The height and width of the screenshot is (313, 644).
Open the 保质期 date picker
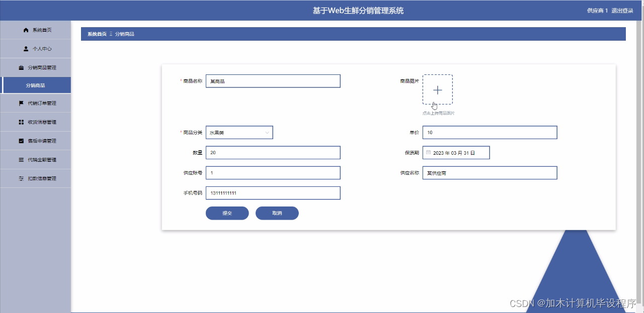tap(456, 152)
